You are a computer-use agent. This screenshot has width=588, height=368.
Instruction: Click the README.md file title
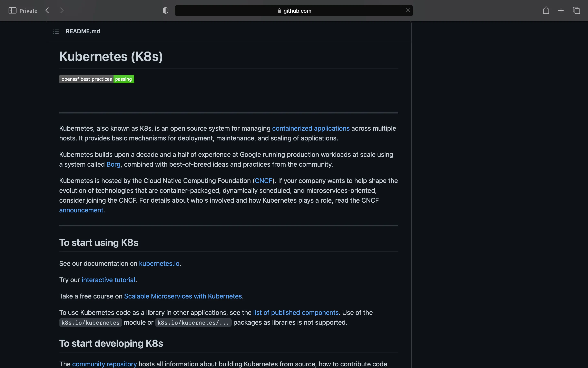[x=83, y=31]
